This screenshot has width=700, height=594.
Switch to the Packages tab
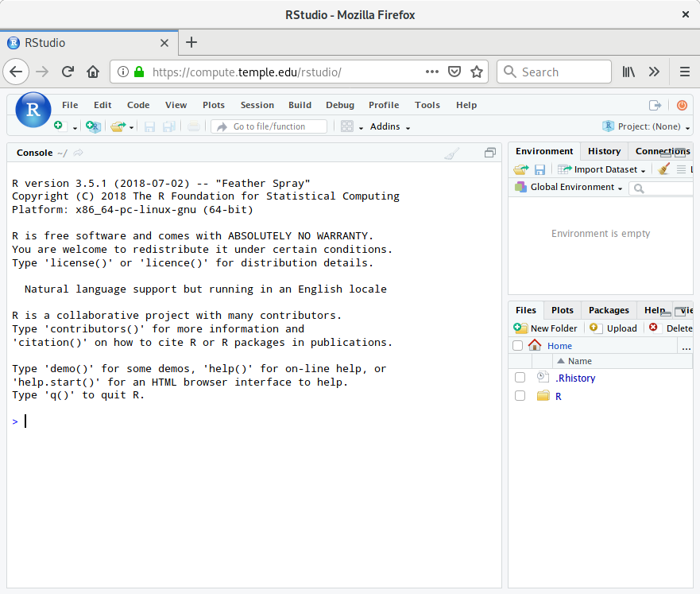click(609, 310)
